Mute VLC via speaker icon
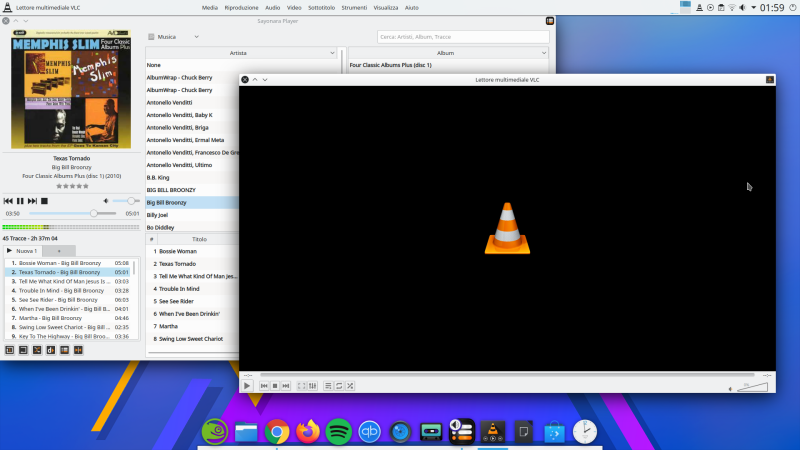800x450 pixels. [x=731, y=389]
